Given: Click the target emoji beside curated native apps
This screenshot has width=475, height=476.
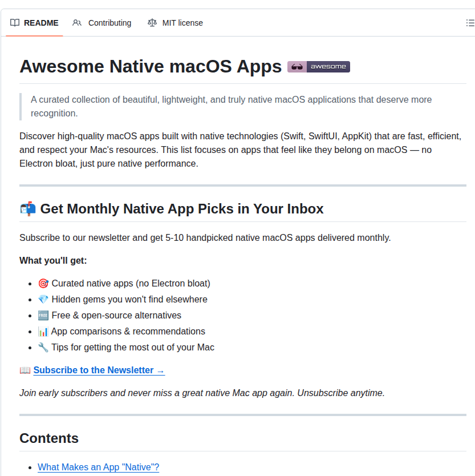Looking at the screenshot, I should coord(44,283).
